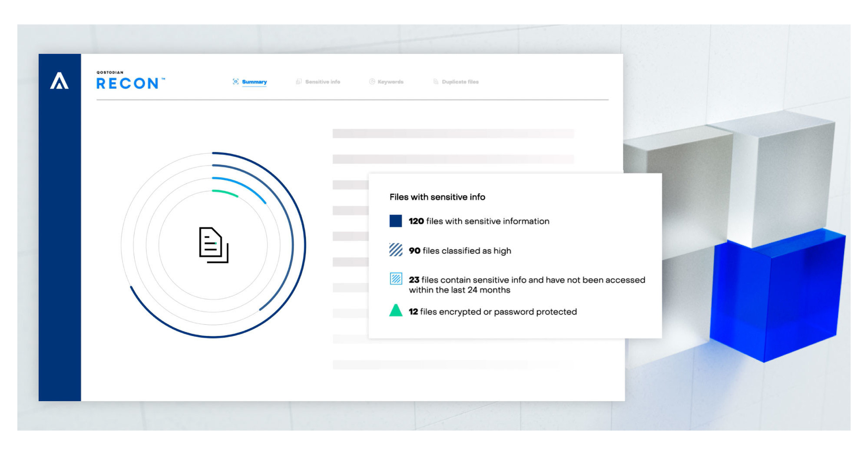This screenshot has width=868, height=455.
Task: Toggle the 12 files encrypted legend entry
Action: [492, 312]
